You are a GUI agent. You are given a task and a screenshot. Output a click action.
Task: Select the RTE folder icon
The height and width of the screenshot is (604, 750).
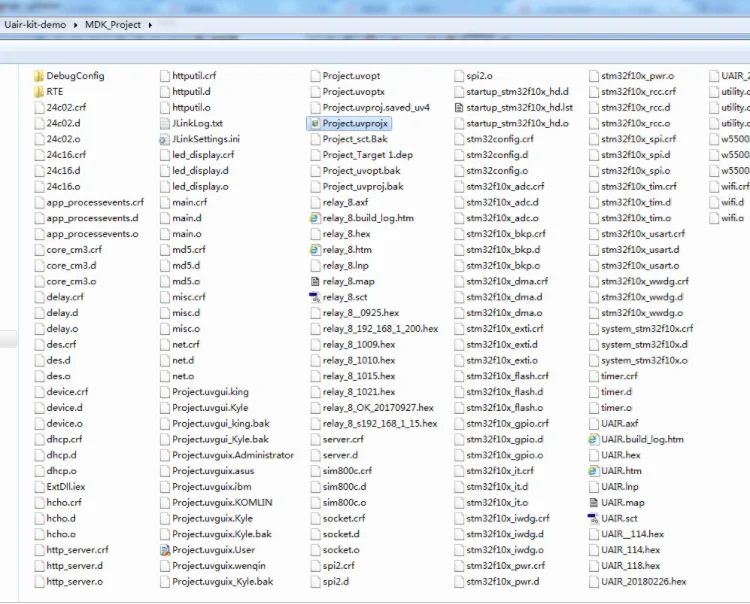tap(38, 91)
